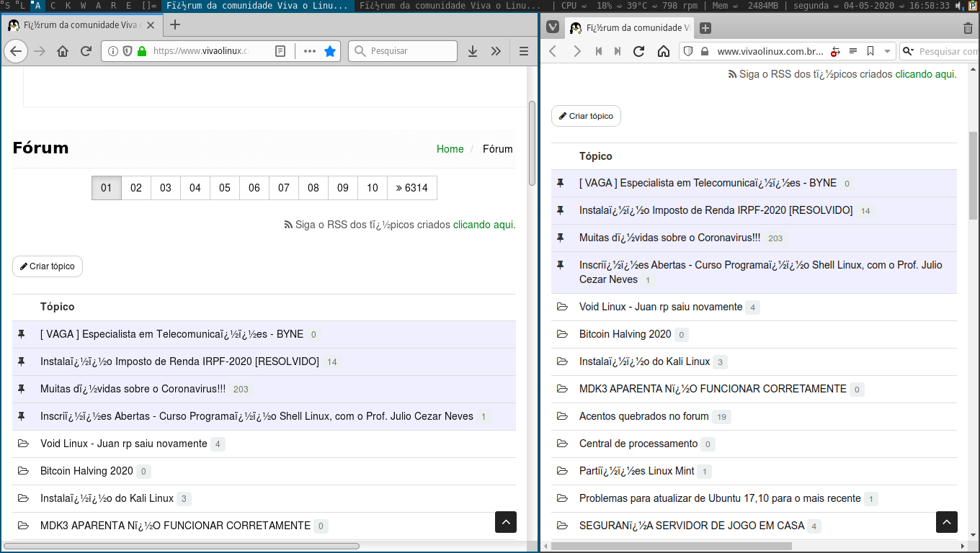Open Vivaldi closed tabs trash
Viewport: 980px width, 553px height.
pyautogui.click(x=968, y=28)
